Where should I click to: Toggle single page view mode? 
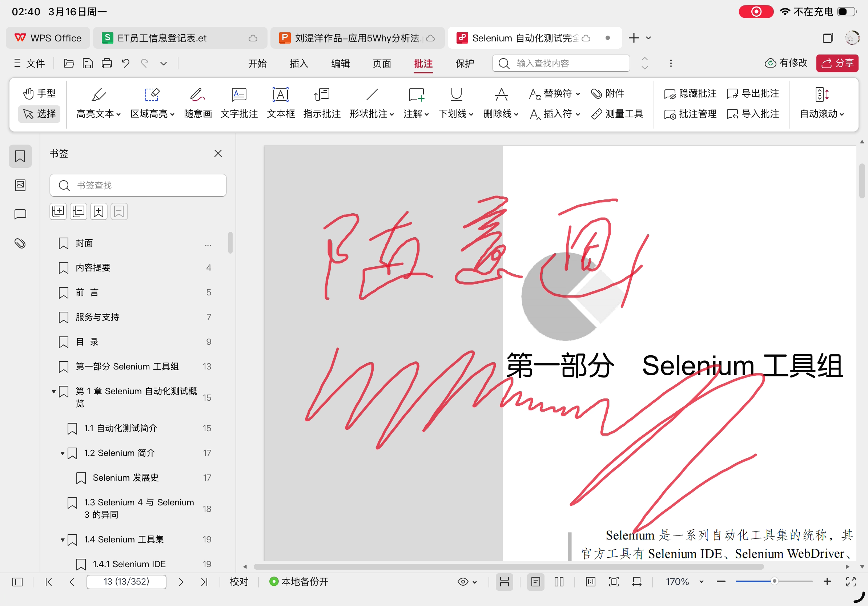pos(535,581)
